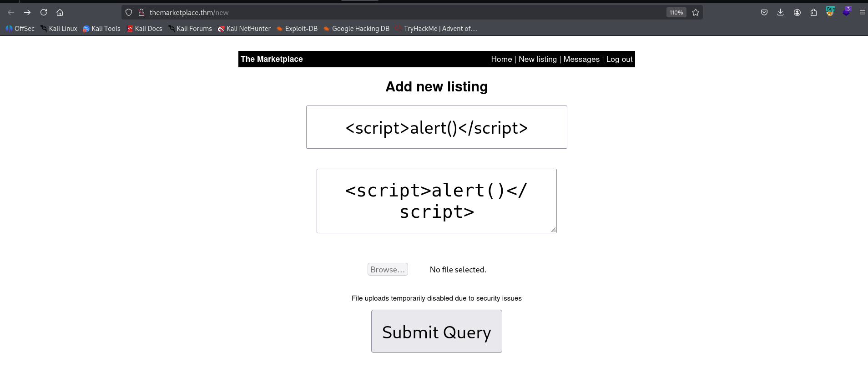Focus the listing description textarea

tap(437, 201)
